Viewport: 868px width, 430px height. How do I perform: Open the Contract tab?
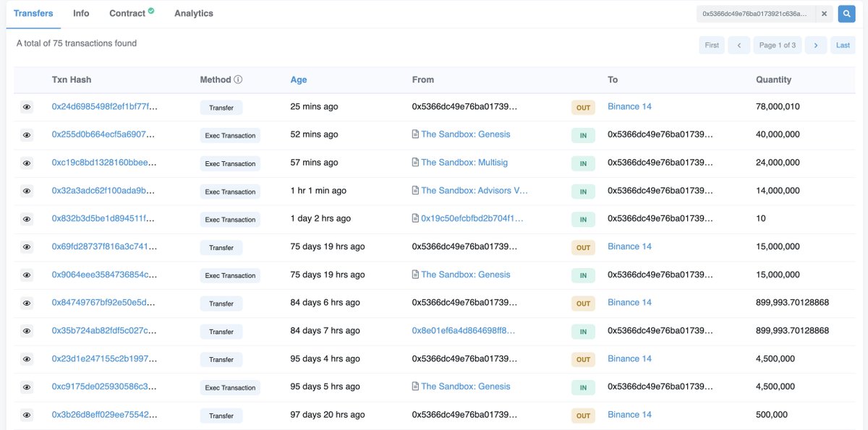tap(132, 13)
